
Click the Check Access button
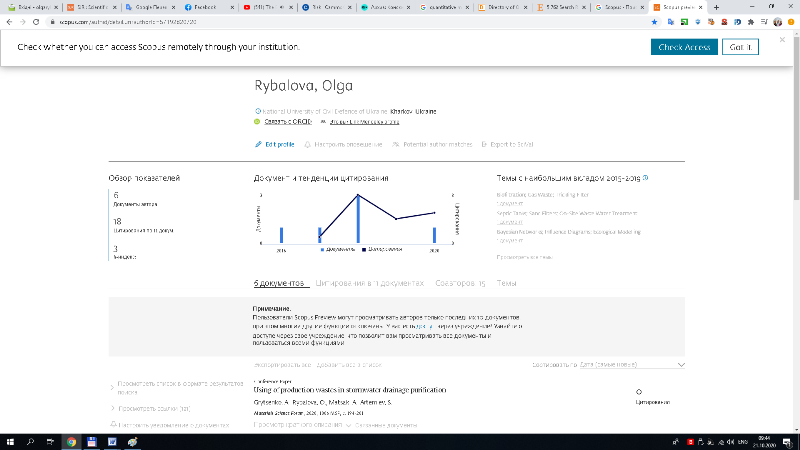(684, 47)
